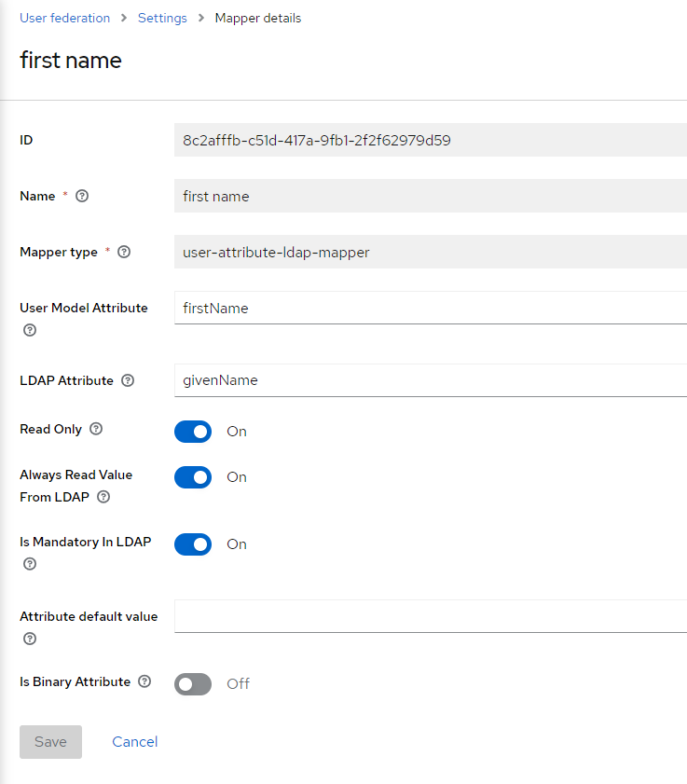Image resolution: width=687 pixels, height=784 pixels.
Task: Click the Attribute default value help icon
Action: point(30,640)
